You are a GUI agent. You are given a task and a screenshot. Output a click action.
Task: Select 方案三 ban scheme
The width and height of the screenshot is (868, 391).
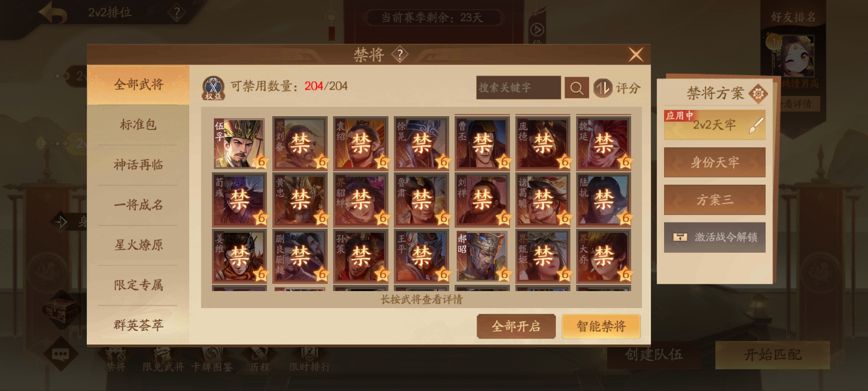[715, 200]
